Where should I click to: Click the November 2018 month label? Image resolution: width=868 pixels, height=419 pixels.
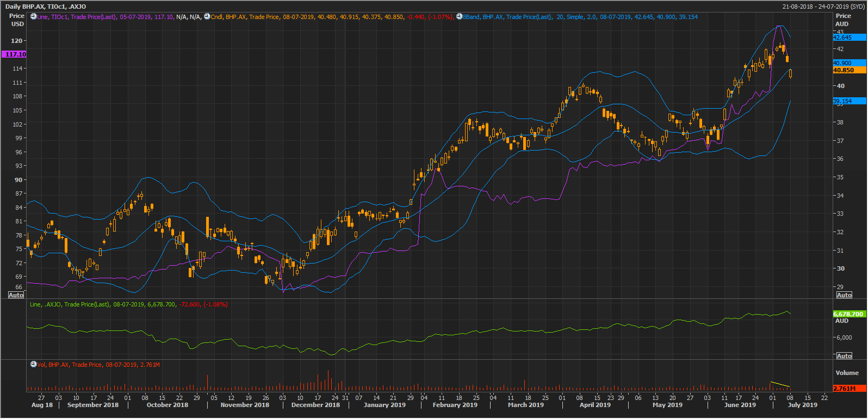click(245, 405)
